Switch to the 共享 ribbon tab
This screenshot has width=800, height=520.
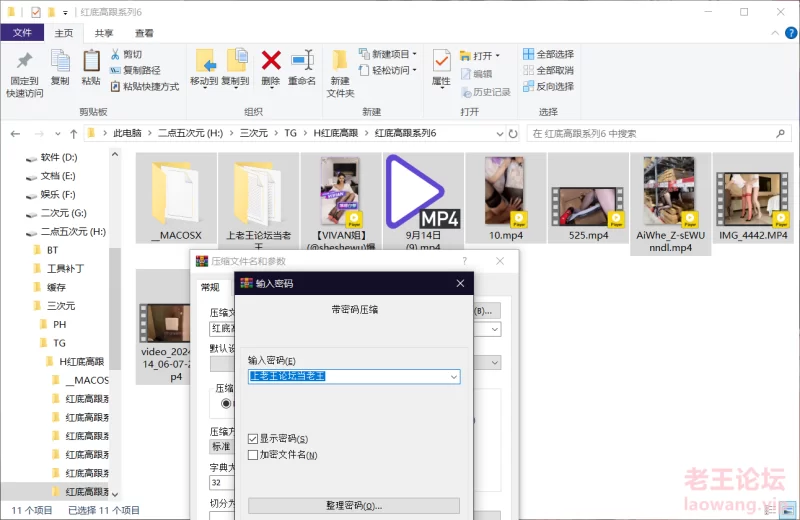[104, 33]
